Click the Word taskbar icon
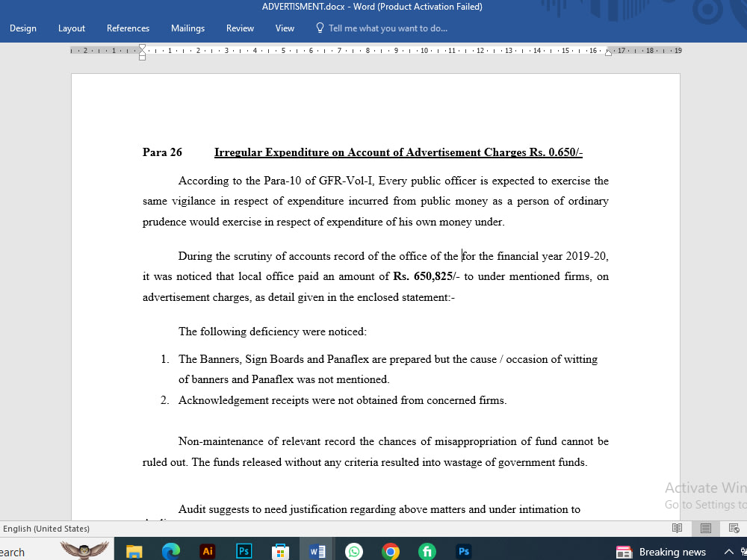Screen dimensions: 747x560 pos(317,552)
